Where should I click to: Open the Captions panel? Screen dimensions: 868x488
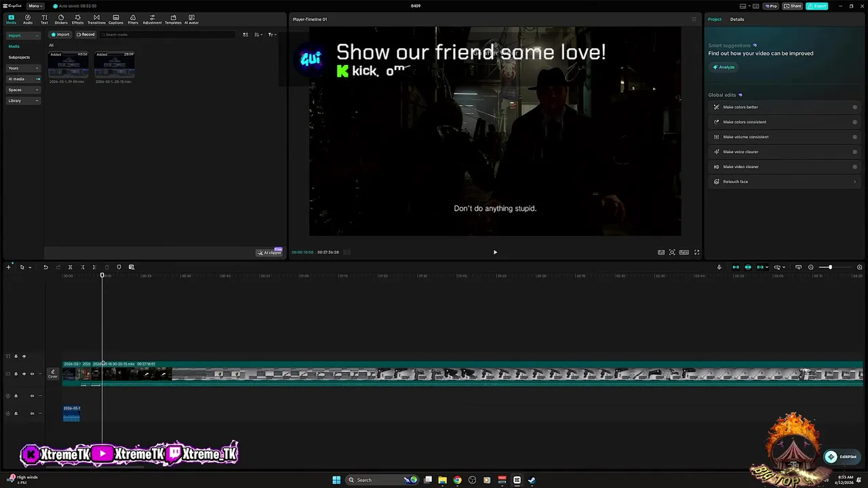click(116, 19)
